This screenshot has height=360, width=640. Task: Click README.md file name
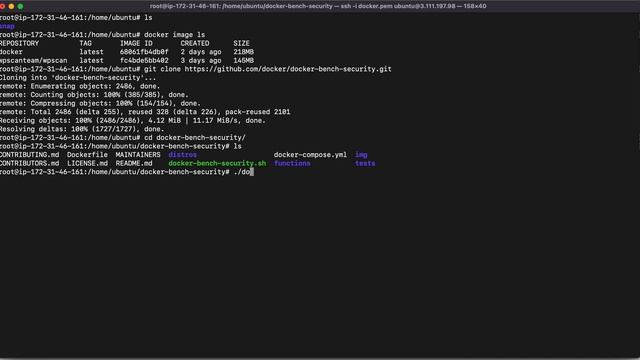[x=134, y=163]
